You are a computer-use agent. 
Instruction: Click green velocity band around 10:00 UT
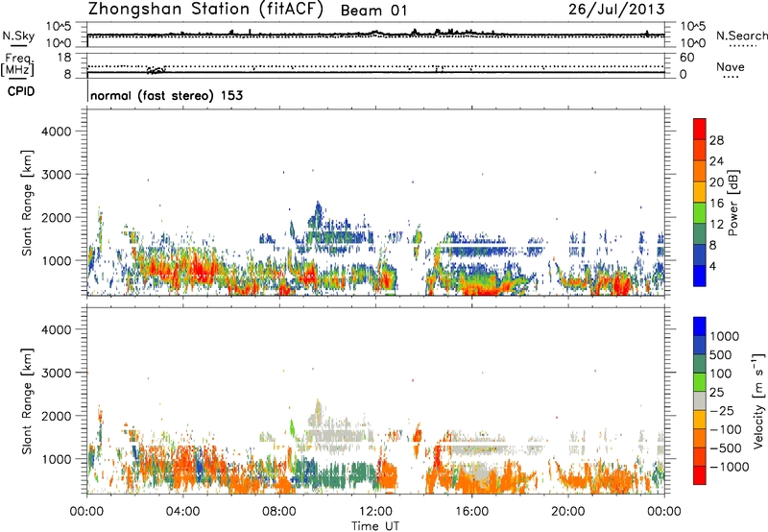[x=335, y=473]
